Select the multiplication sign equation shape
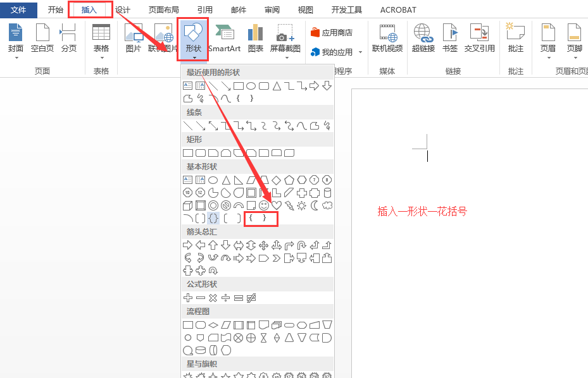 pyautogui.click(x=213, y=298)
